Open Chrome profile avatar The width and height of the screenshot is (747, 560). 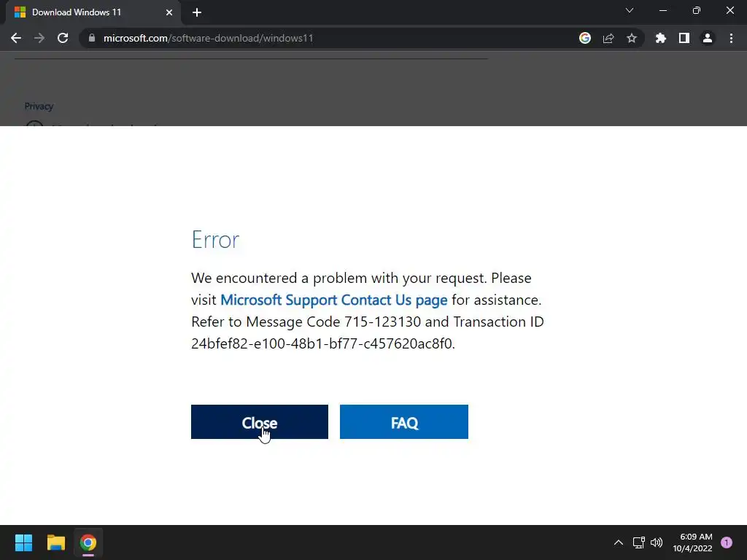708,38
